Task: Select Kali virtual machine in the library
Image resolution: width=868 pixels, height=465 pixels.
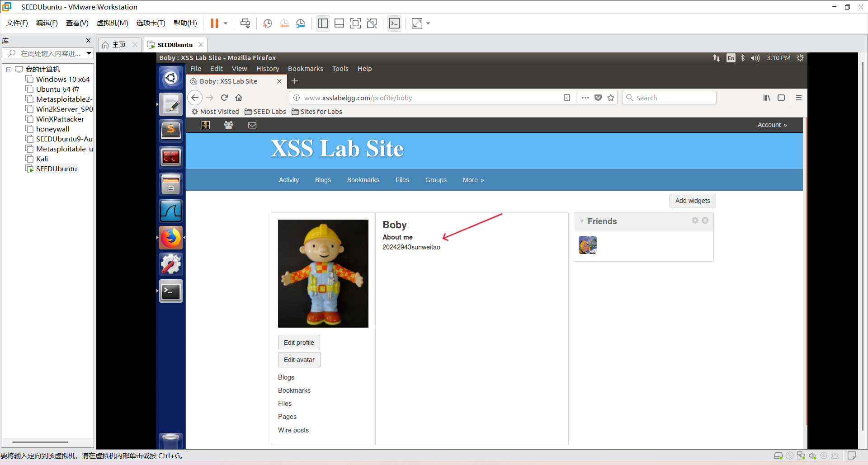Action: click(x=42, y=159)
